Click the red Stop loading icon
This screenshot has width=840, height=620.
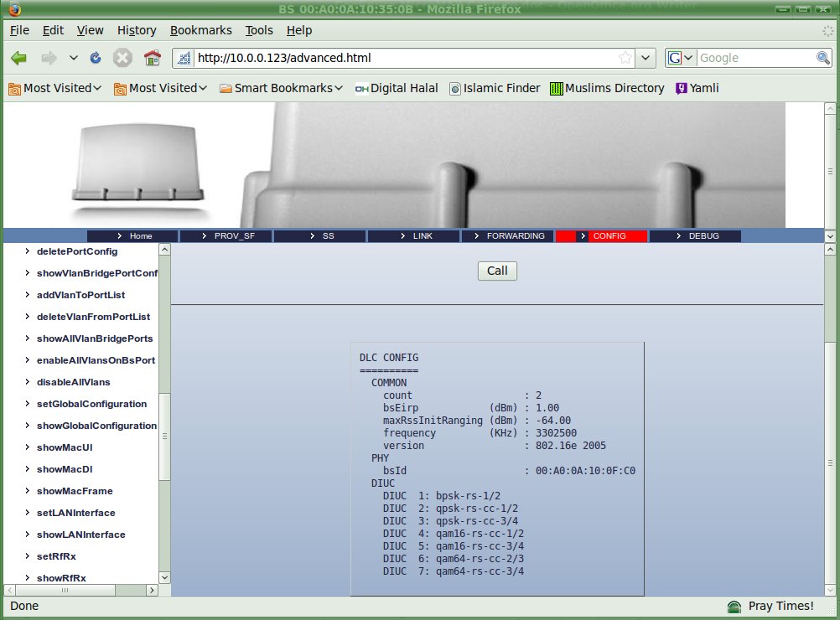tap(122, 58)
